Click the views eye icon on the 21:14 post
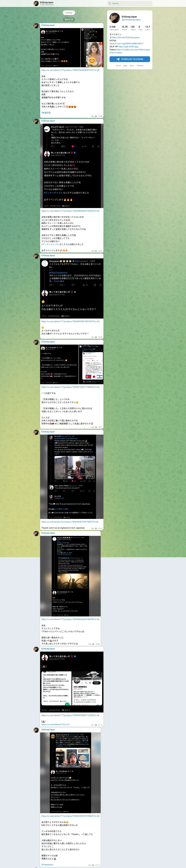 [x=93, y=865]
